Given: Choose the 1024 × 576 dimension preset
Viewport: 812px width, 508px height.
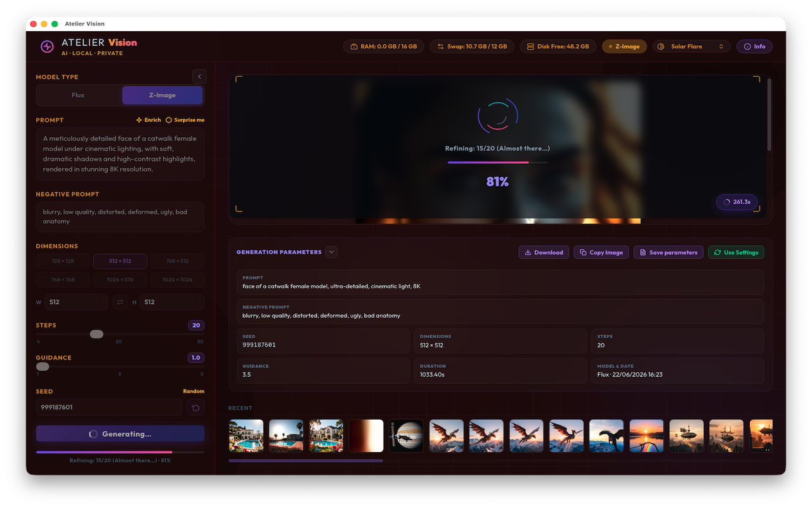Looking at the screenshot, I should [x=120, y=279].
